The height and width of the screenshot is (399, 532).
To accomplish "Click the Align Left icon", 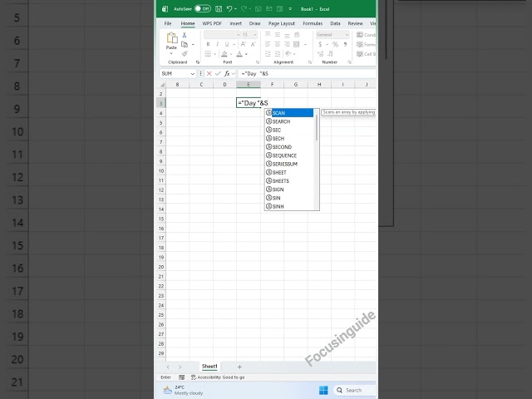I will pos(268,44).
